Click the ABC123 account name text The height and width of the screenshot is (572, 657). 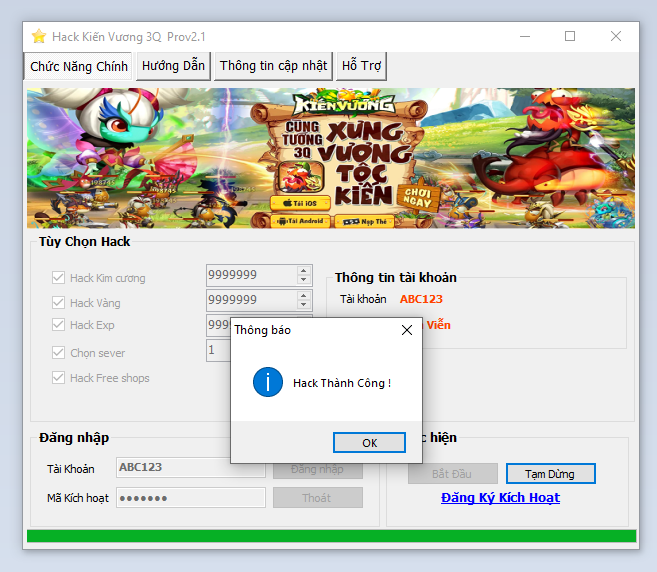point(421,299)
